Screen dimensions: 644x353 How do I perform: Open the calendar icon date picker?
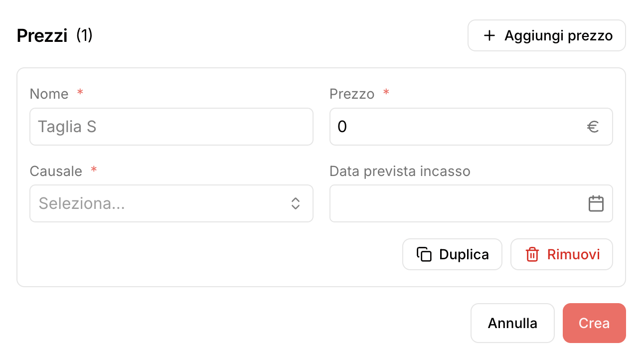[x=596, y=203]
